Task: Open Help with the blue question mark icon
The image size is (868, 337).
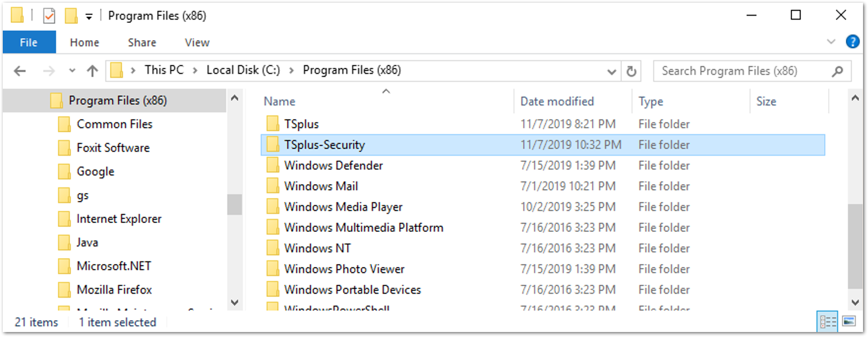Action: (852, 42)
